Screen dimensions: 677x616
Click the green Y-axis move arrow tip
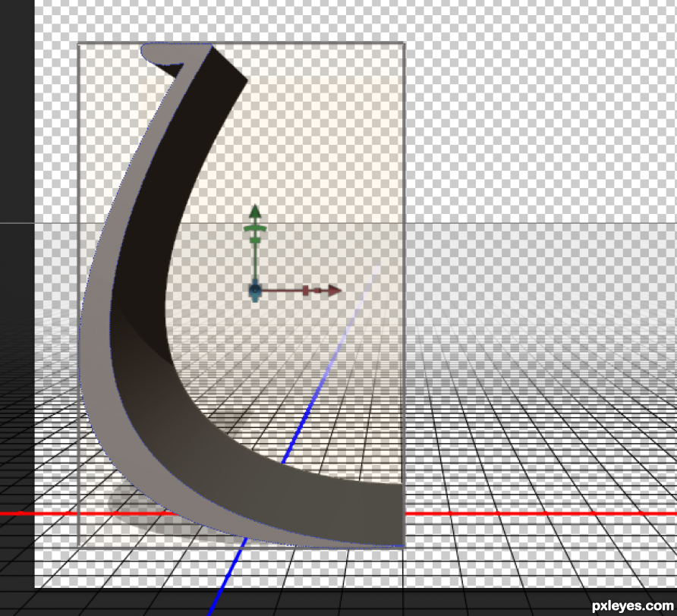255,211
